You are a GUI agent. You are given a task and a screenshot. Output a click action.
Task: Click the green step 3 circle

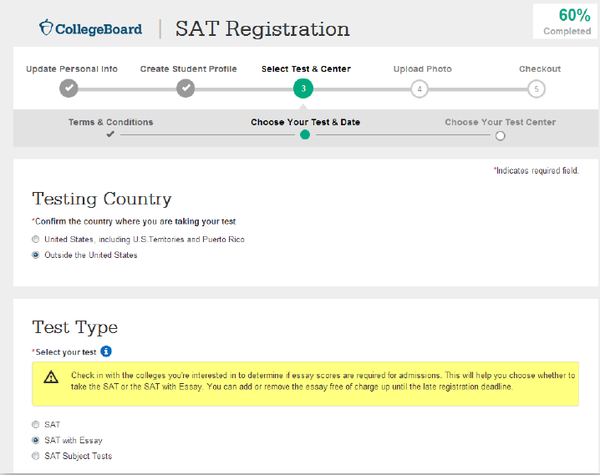tap(303, 88)
